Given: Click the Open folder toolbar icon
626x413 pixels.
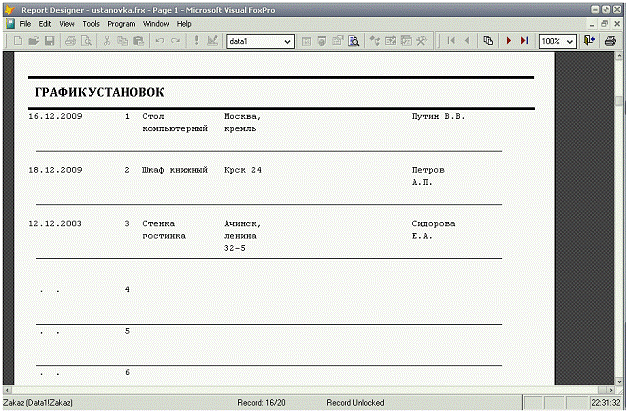Looking at the screenshot, I should [x=32, y=41].
